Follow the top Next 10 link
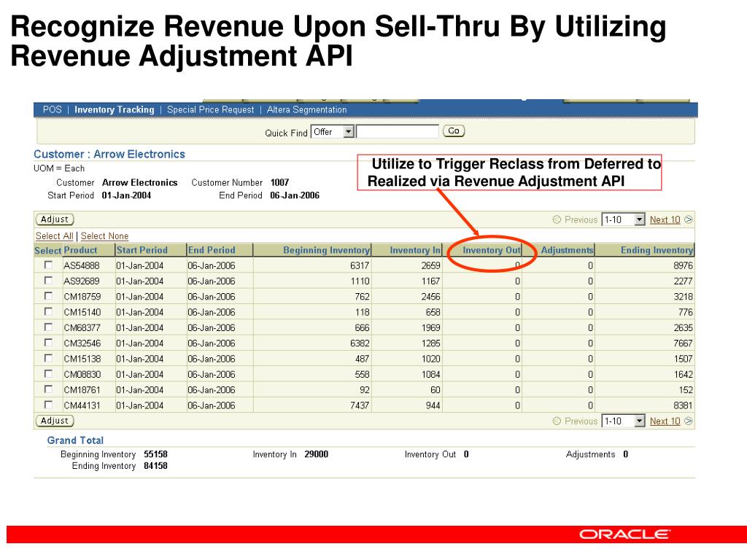This screenshot has width=747, height=560. [x=665, y=219]
